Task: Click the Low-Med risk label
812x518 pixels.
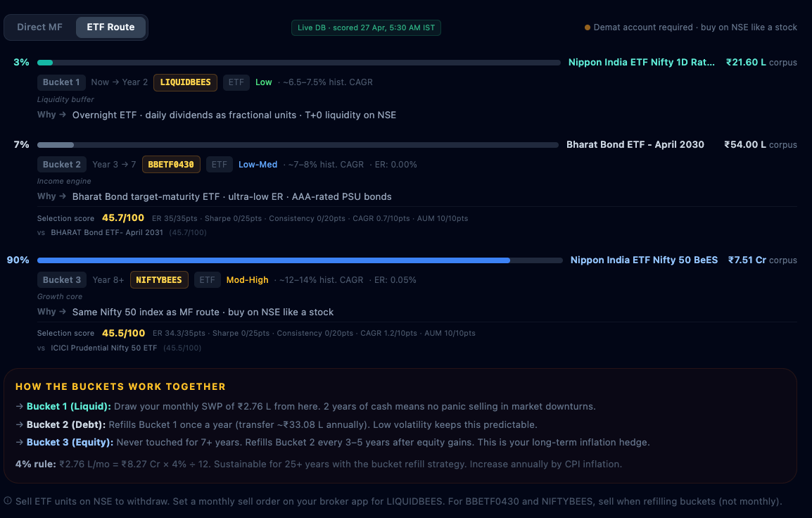Action: [x=258, y=165]
